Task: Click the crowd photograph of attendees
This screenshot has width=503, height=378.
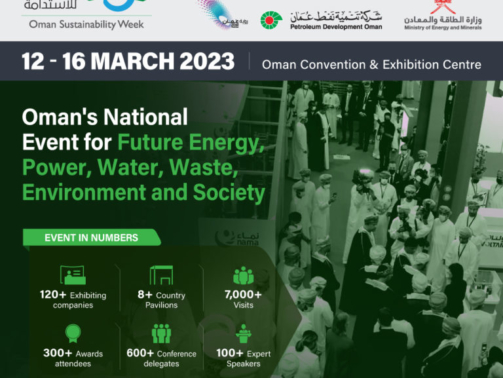Action: click(x=388, y=229)
